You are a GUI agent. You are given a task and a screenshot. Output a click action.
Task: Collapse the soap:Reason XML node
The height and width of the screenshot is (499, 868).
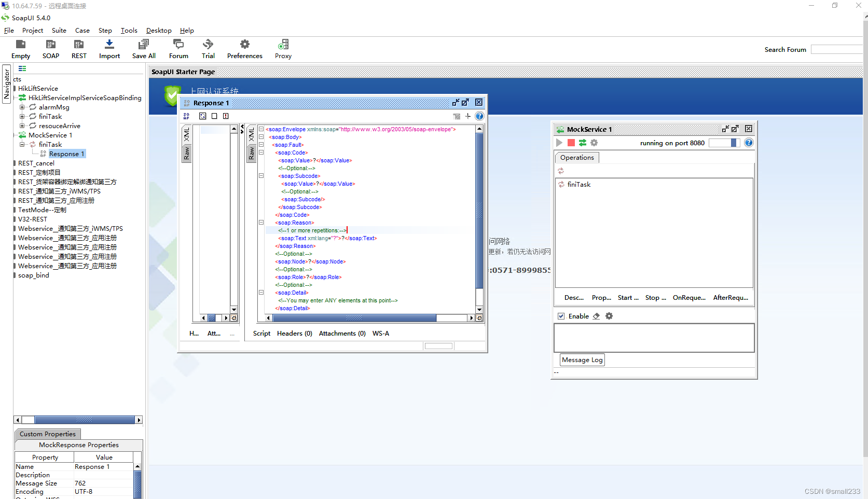pyautogui.click(x=261, y=223)
